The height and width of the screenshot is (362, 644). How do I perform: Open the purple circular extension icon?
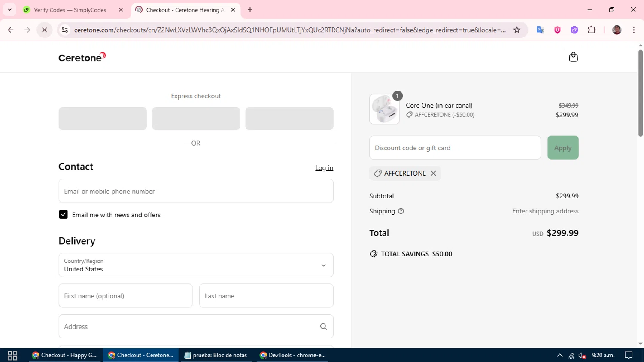point(574,30)
